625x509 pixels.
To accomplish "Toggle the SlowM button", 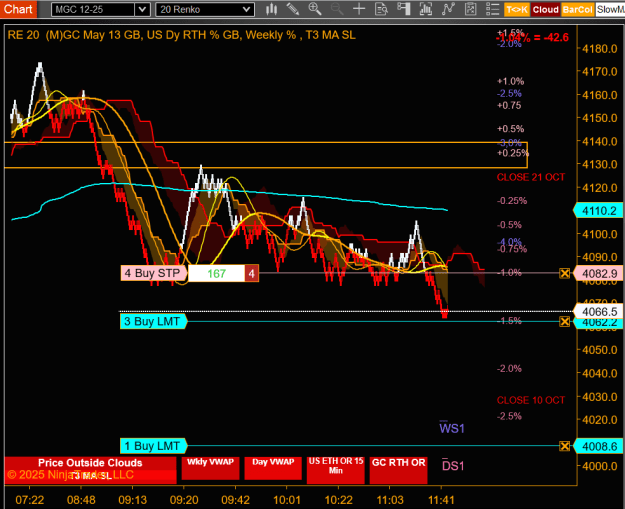I will click(x=610, y=10).
